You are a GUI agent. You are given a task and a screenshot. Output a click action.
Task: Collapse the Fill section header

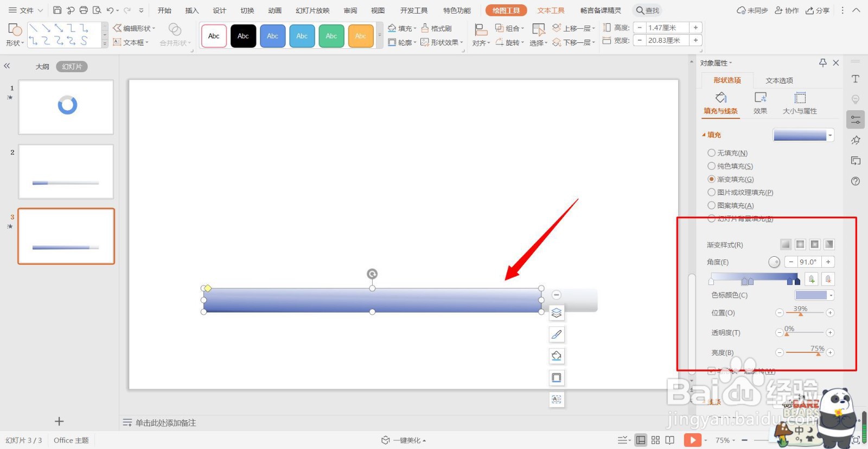tap(711, 135)
